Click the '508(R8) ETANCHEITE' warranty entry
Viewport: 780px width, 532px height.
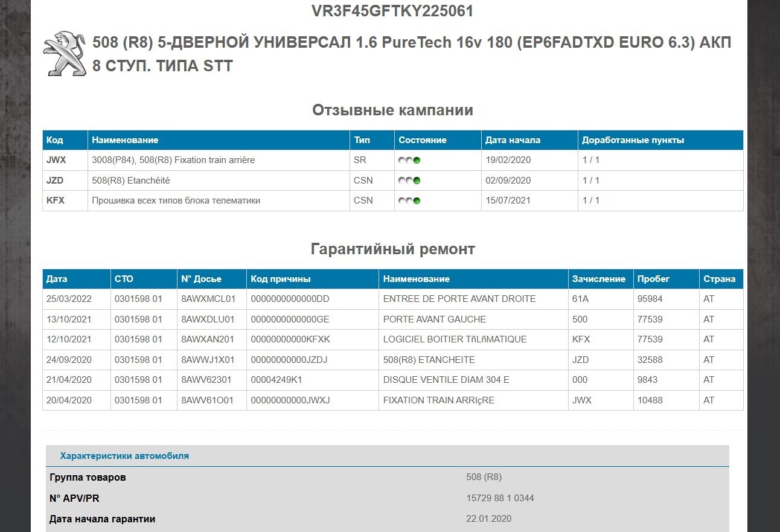[429, 360]
